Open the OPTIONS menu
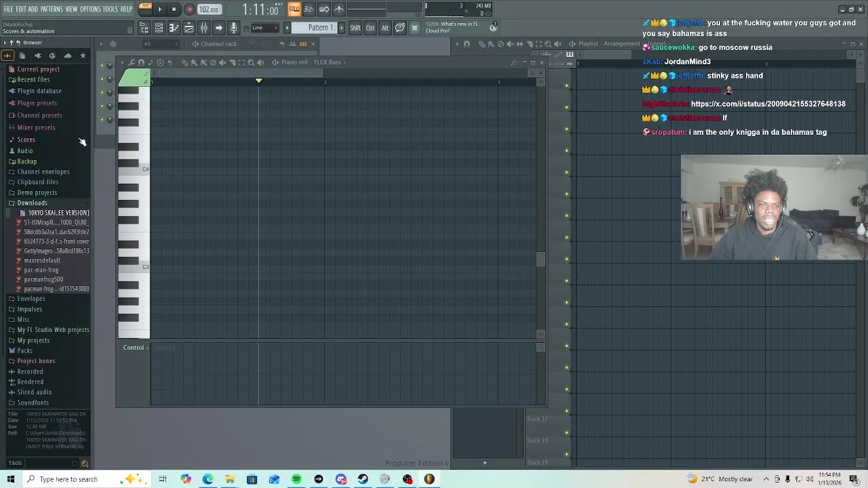 coord(90,9)
